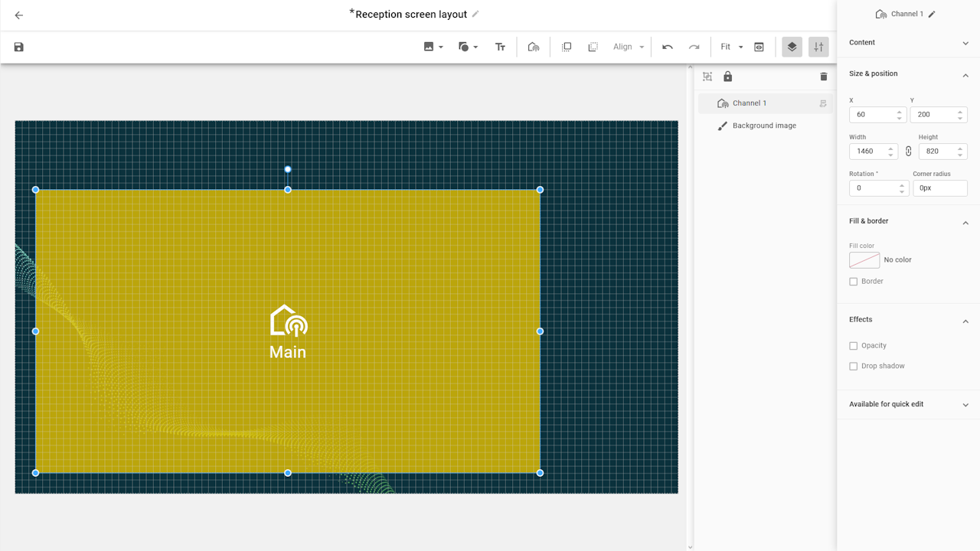Tick the Drop shadow checkbox
Viewport: 980px width, 551px height.
[x=854, y=367]
